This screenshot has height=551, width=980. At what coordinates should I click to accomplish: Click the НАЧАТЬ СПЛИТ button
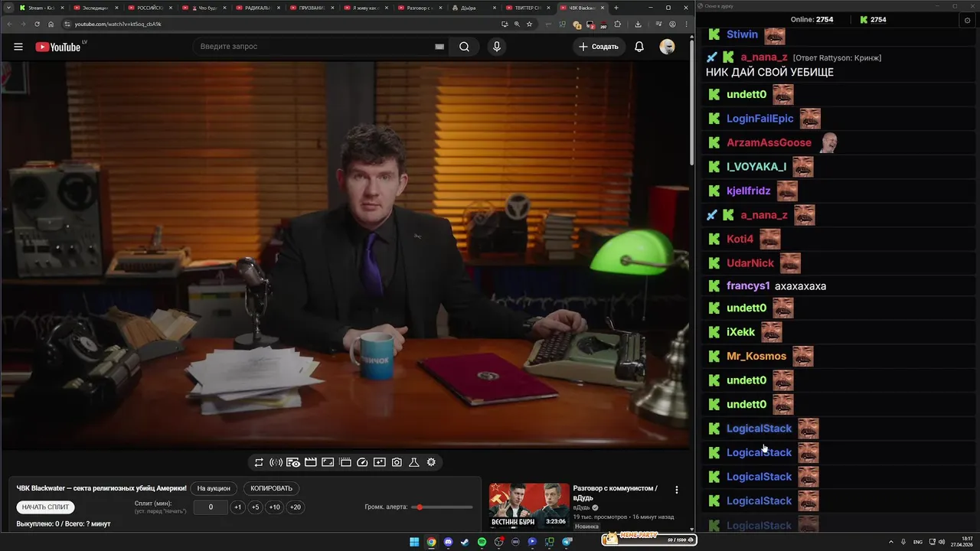coord(45,507)
